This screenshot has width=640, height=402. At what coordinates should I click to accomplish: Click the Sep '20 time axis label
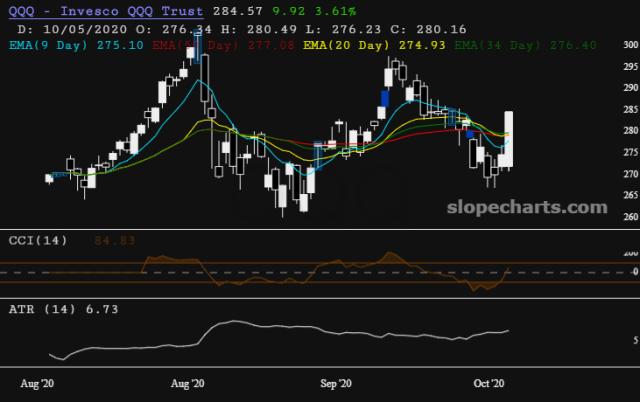tap(336, 384)
